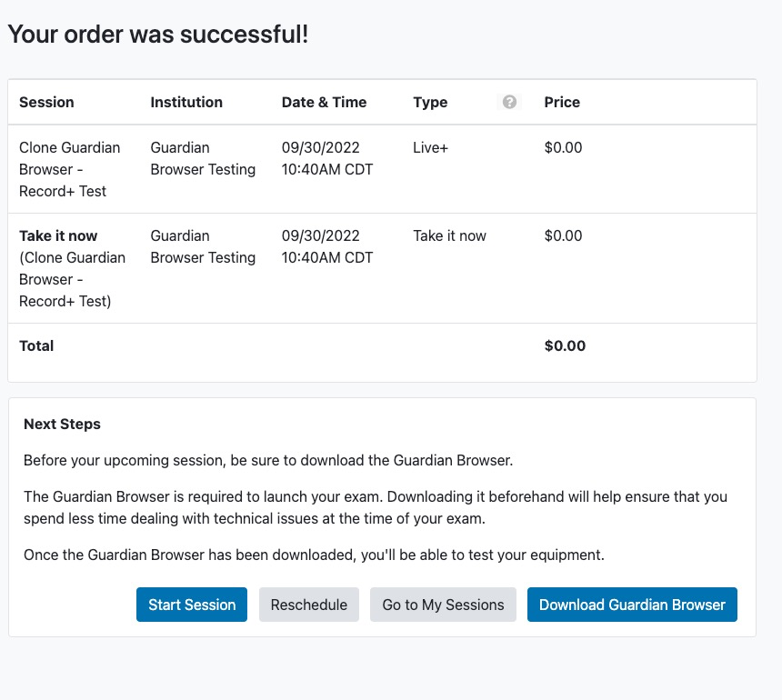This screenshot has height=700, width=782.
Task: Select the Clone Guardian Browser session cell
Action: tap(69, 169)
